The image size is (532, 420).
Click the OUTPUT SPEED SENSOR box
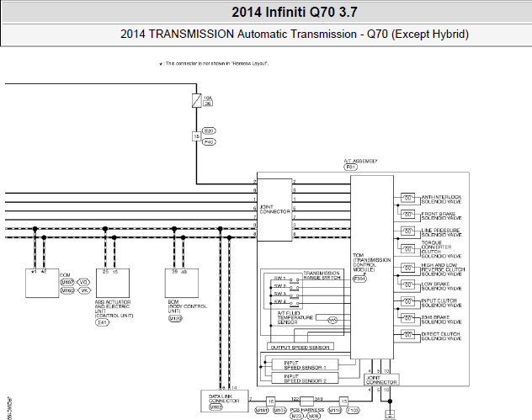(301, 347)
